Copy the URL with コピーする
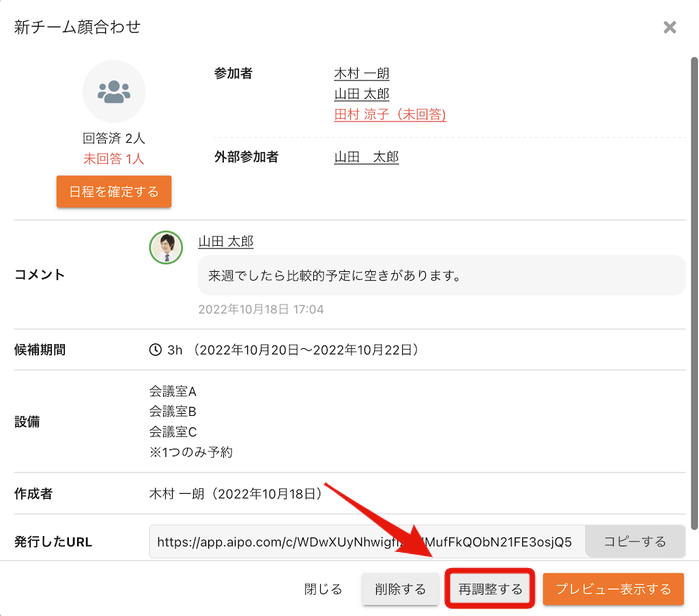The image size is (699, 616). pyautogui.click(x=635, y=542)
